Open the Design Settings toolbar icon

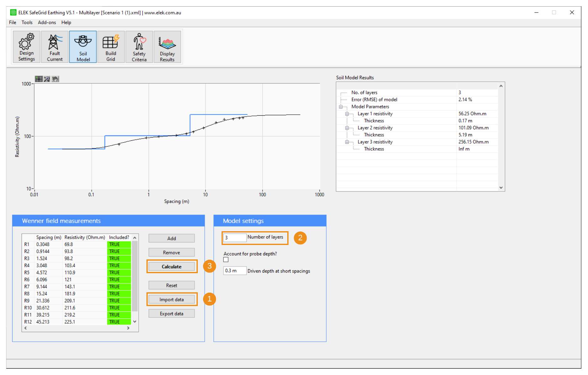point(26,46)
